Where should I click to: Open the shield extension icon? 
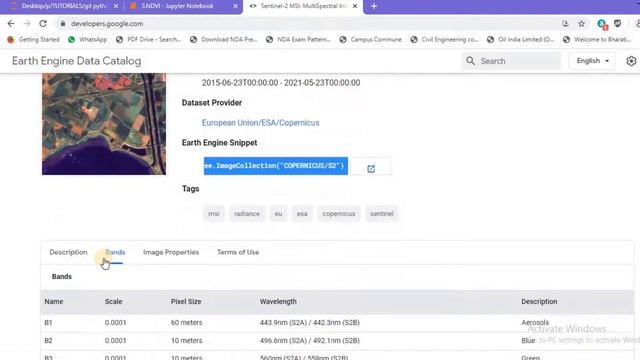click(x=618, y=24)
